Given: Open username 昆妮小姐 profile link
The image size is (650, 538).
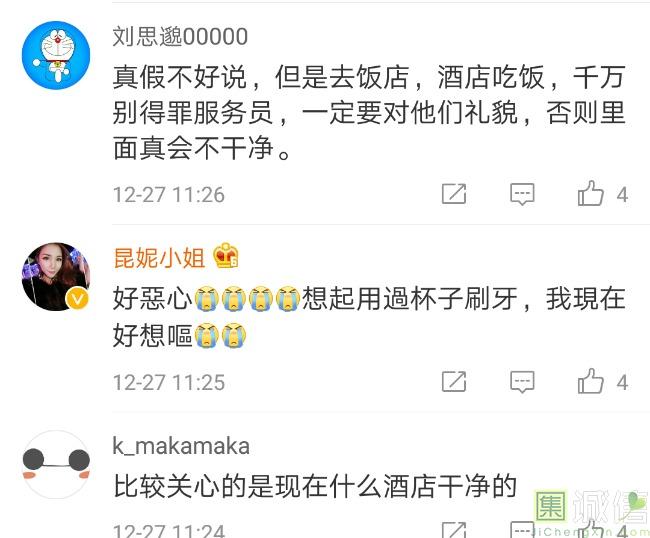Looking at the screenshot, I should click(159, 257).
